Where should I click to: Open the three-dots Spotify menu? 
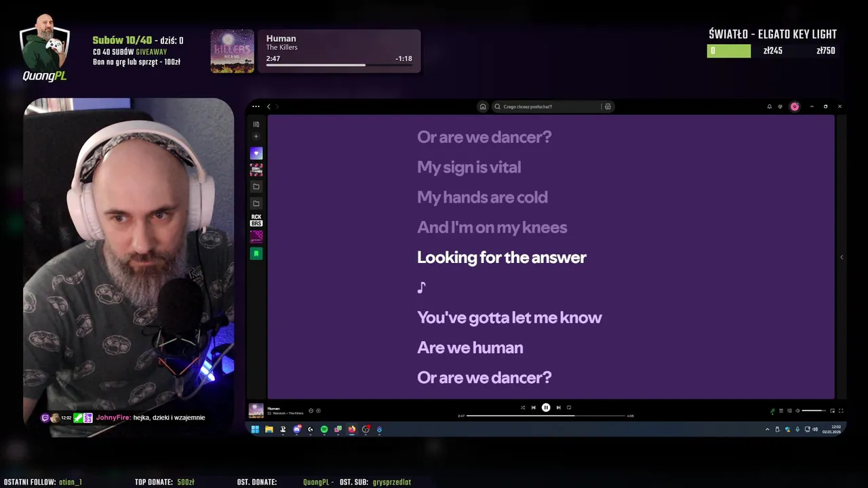coord(256,106)
